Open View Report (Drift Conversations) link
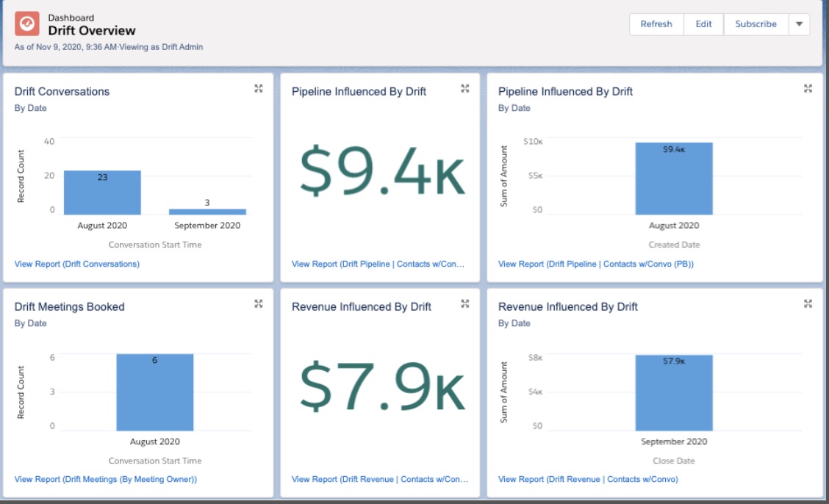This screenshot has height=504, width=829. pyautogui.click(x=77, y=264)
